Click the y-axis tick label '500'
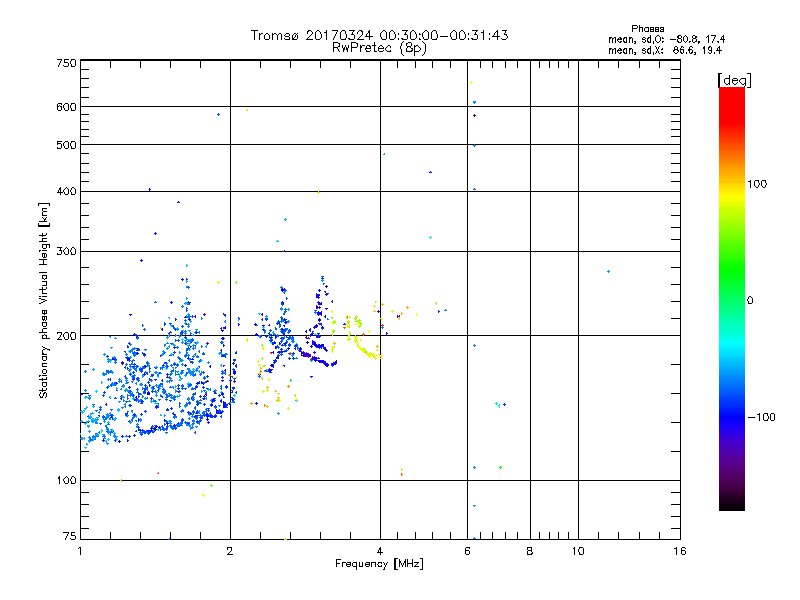Viewport: 800px width, 600px height. [x=66, y=145]
